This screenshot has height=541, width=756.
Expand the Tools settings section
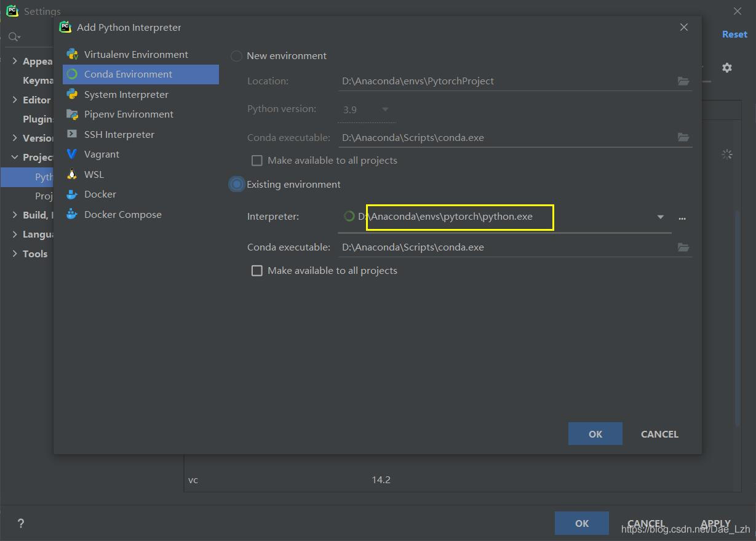pos(15,254)
